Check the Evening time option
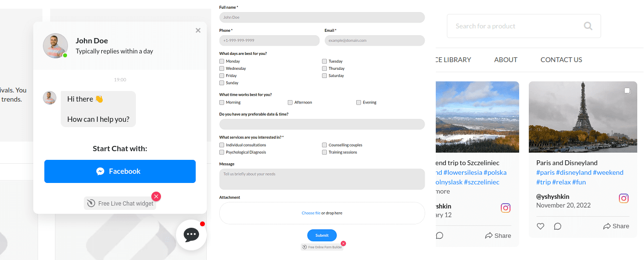The image size is (644, 260). 359,103
